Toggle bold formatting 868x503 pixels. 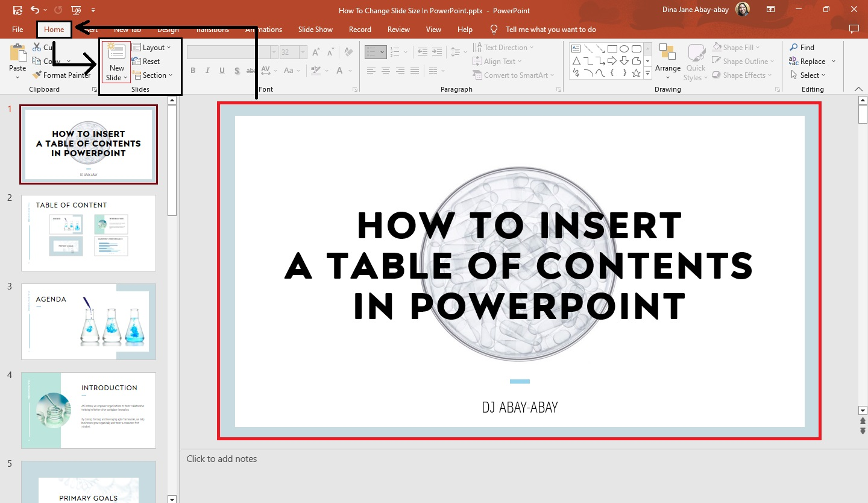click(x=193, y=70)
